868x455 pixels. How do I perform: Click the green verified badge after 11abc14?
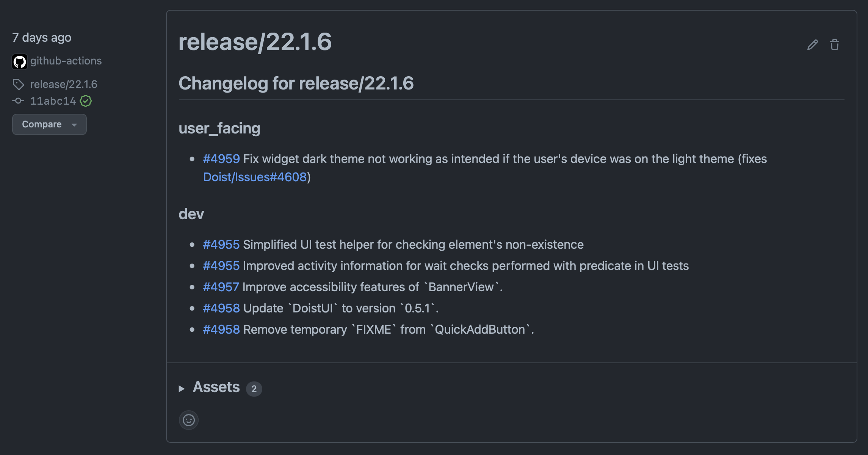pos(86,101)
